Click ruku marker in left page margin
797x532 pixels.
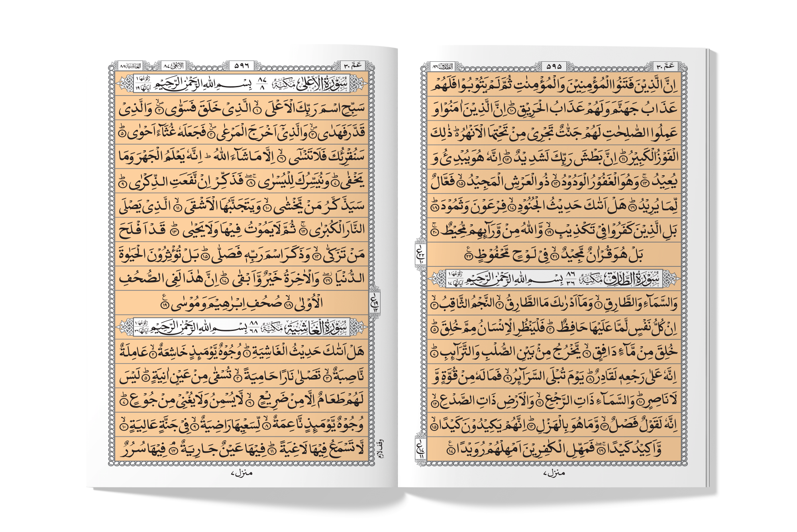(375, 303)
